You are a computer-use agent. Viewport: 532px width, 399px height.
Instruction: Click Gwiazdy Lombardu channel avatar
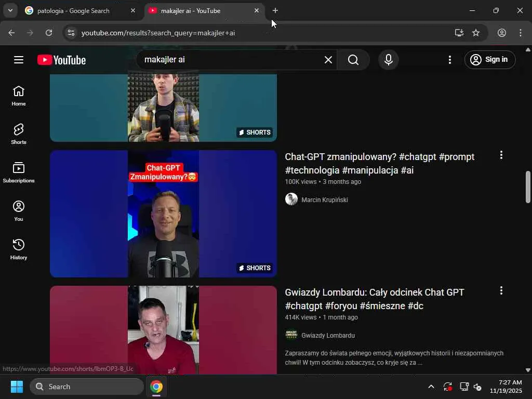(291, 335)
